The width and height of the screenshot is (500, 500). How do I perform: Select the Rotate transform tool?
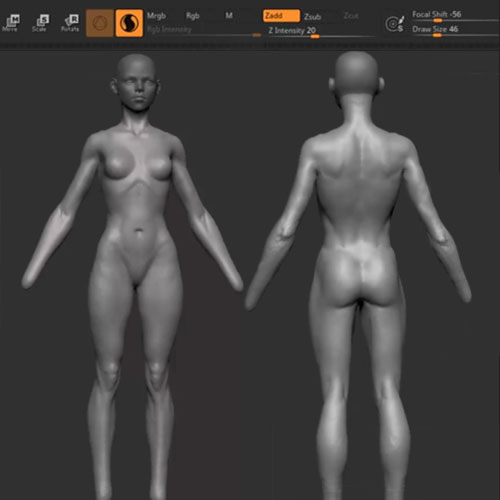coord(70,23)
